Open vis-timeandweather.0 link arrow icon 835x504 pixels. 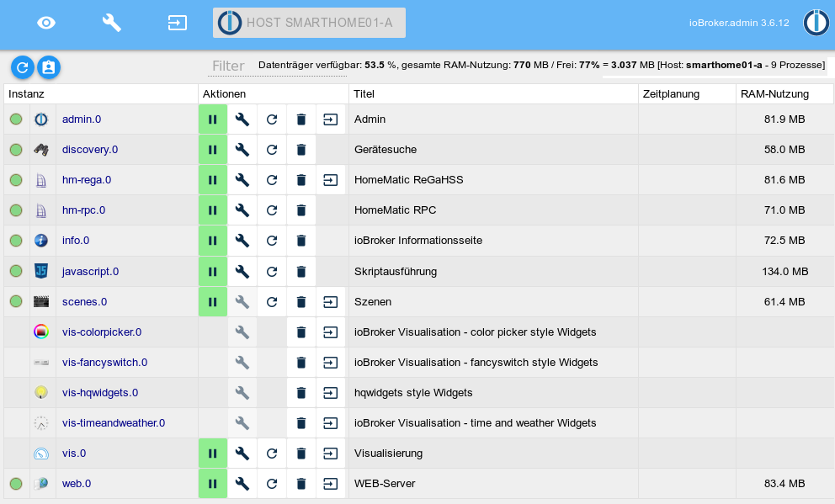[x=331, y=423]
